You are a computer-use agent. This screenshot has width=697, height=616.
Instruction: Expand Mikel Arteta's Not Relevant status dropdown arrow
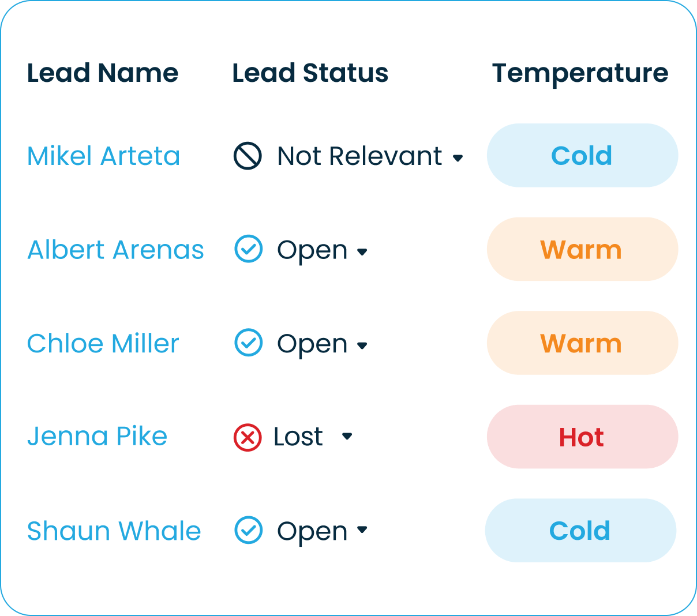click(458, 157)
